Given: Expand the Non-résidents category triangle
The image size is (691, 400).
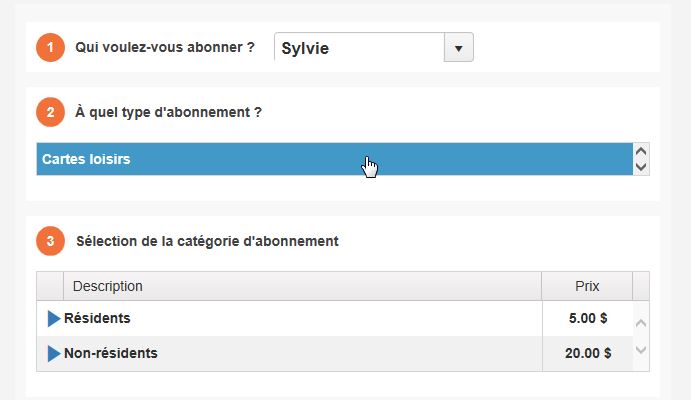Looking at the screenshot, I should [x=54, y=353].
